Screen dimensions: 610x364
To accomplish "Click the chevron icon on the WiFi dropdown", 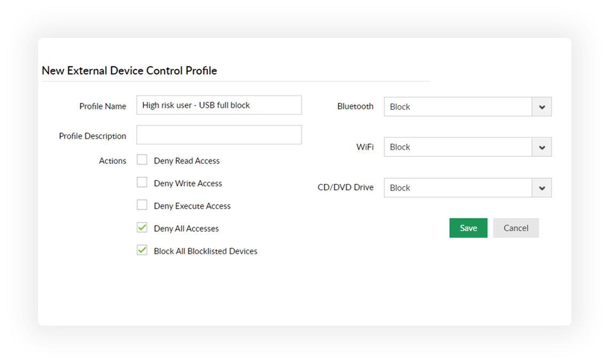I will [x=542, y=147].
